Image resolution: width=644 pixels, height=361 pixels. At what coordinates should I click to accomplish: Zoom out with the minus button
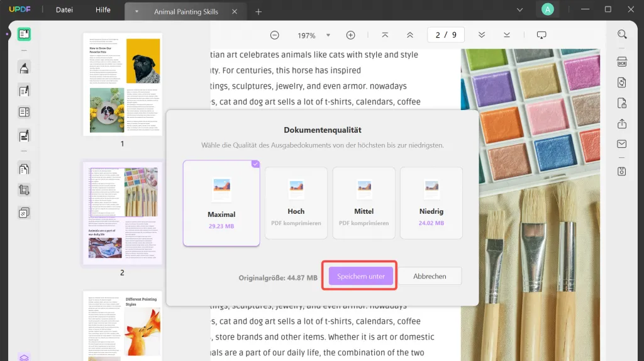point(275,35)
